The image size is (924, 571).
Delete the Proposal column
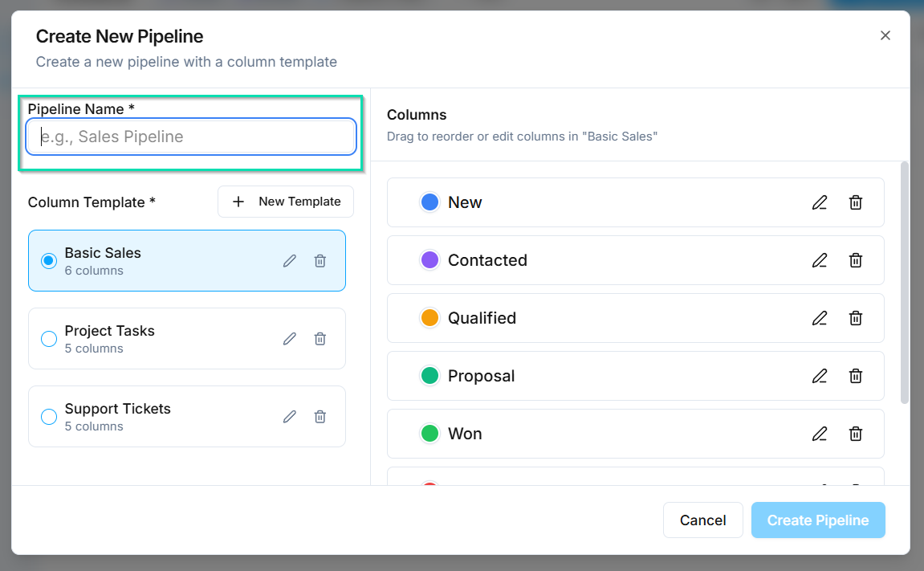856,376
